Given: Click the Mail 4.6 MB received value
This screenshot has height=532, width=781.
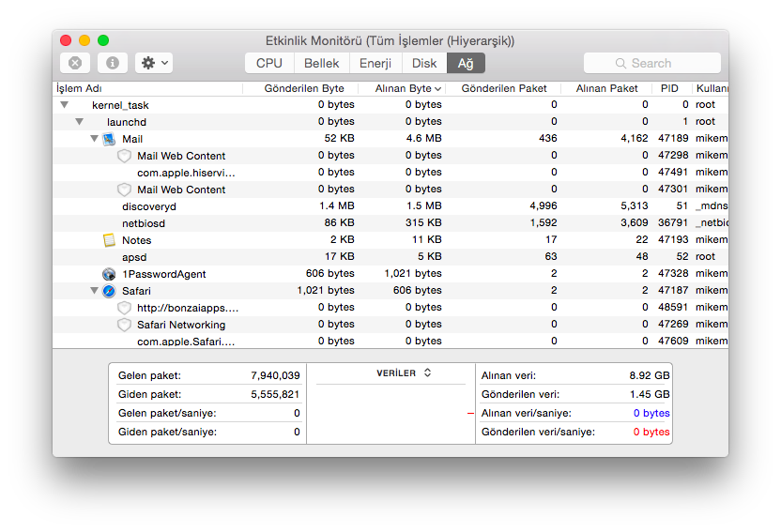Looking at the screenshot, I should coord(424,138).
